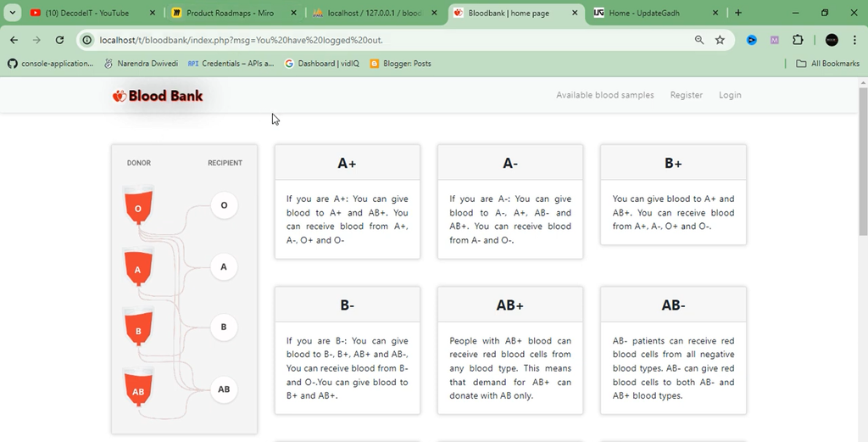Open All Bookmarks folder
Image resolution: width=868 pixels, height=442 pixels.
tap(827, 64)
